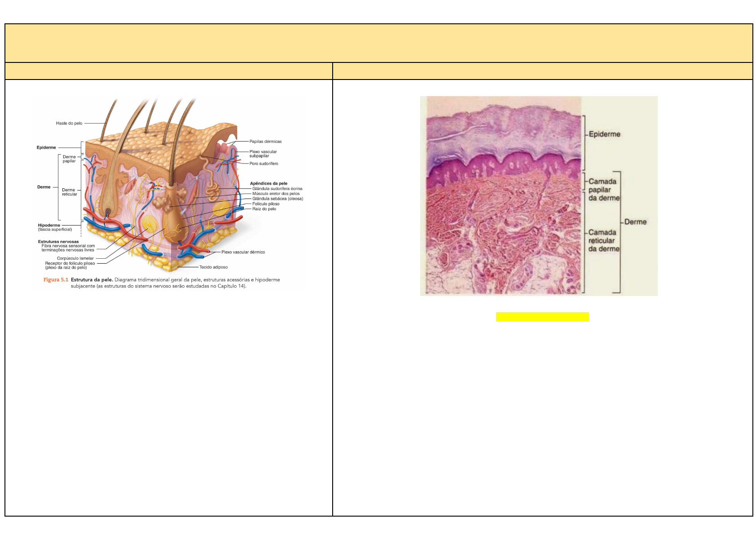Click the 'Plexo vascular dérmico' label
The image size is (756, 535).
coord(243,252)
